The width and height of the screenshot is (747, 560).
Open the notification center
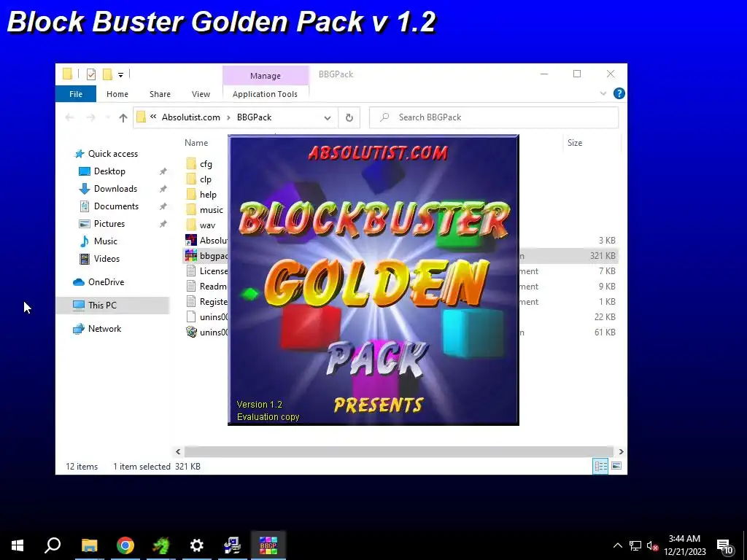tap(724, 545)
